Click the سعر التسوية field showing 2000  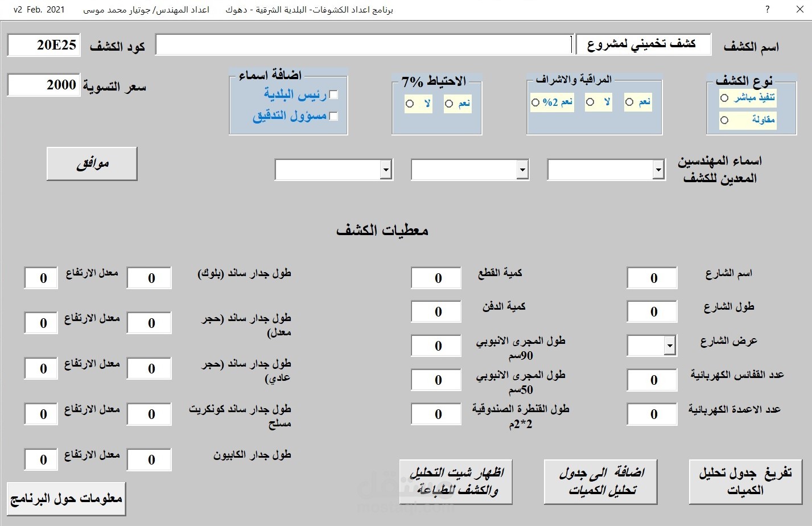tap(44, 85)
